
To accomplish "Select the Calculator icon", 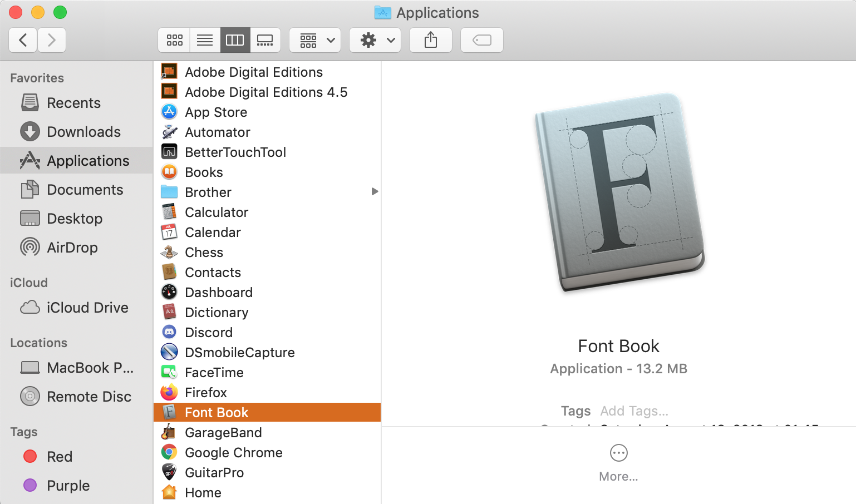I will 169,212.
